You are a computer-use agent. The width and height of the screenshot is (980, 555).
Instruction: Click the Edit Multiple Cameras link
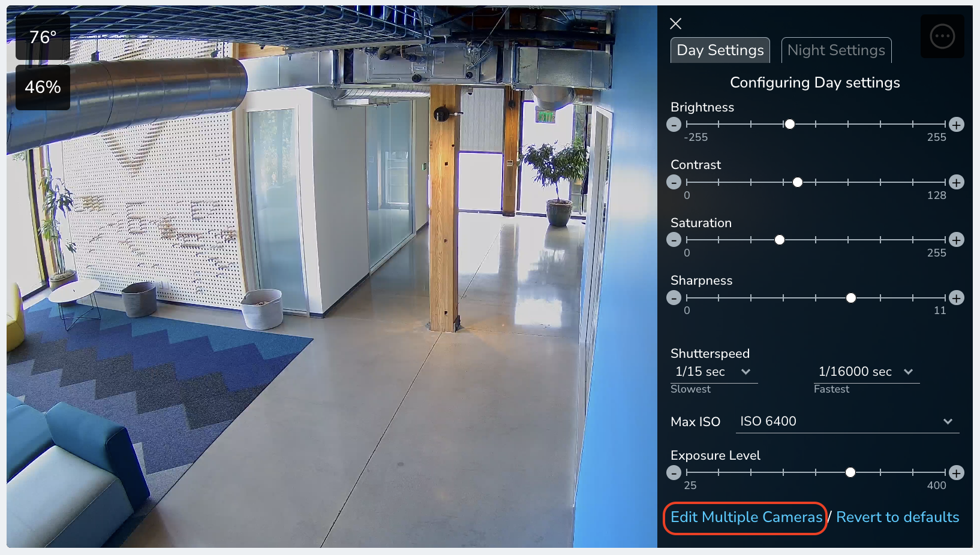click(746, 517)
